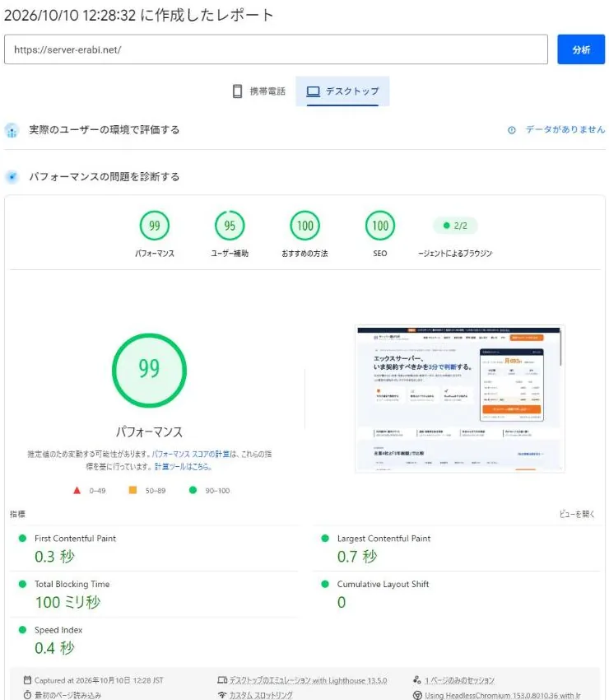This screenshot has height=700, width=609.
Task: Focus the URL field with server-erabi.net
Action: point(276,49)
